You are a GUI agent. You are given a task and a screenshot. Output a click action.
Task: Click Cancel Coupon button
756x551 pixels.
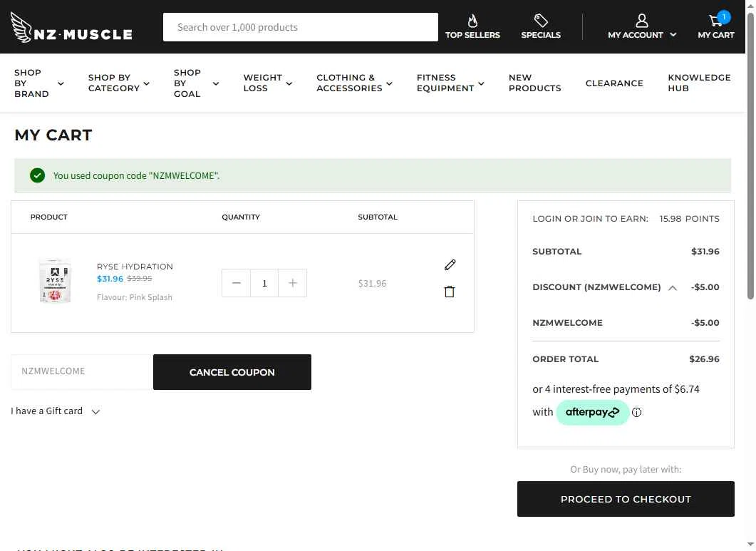click(x=232, y=372)
